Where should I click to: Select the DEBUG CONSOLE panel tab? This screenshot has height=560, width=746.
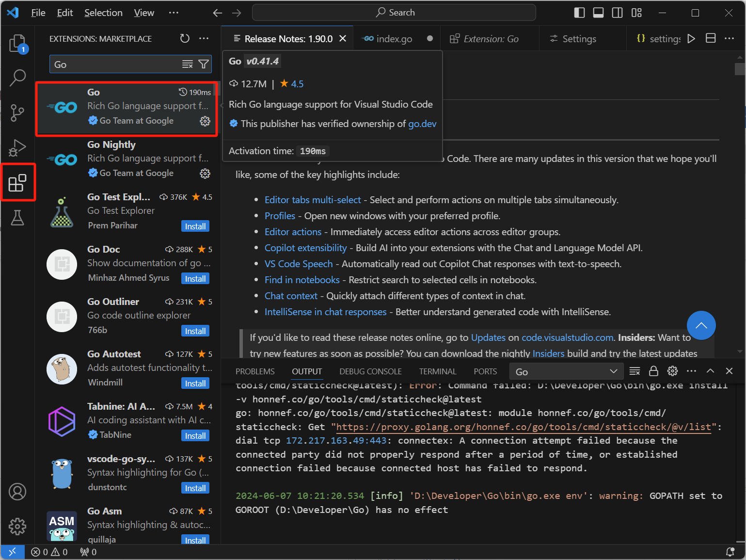(x=371, y=371)
